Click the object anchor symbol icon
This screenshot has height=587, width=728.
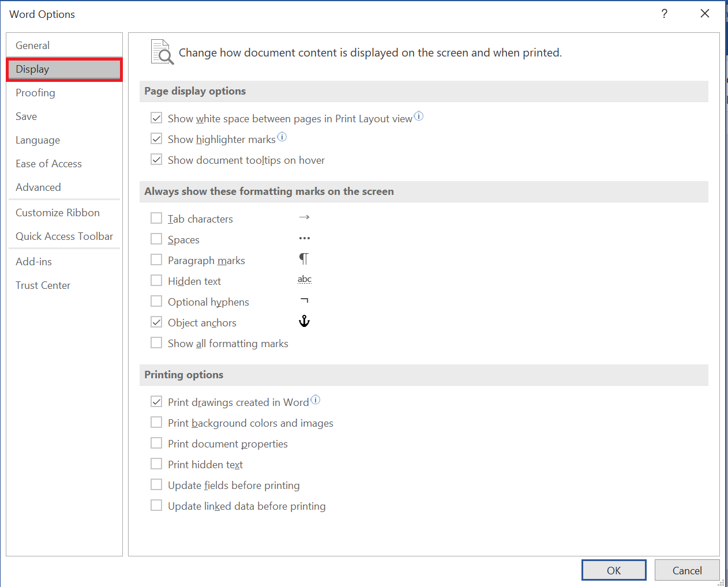point(304,322)
